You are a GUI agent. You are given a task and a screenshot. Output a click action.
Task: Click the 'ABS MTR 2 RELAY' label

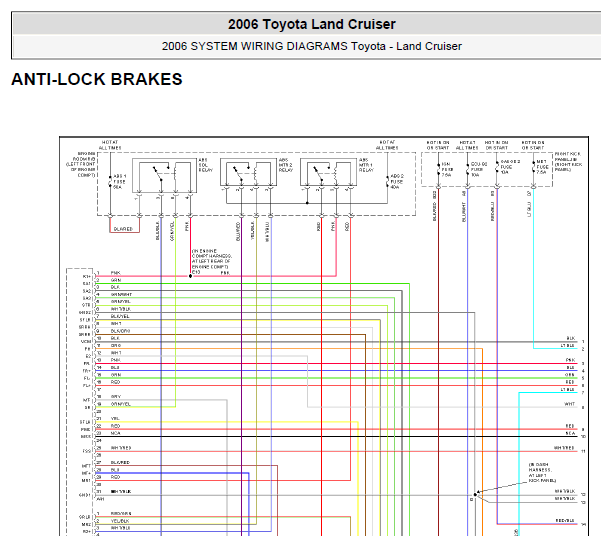(286, 165)
